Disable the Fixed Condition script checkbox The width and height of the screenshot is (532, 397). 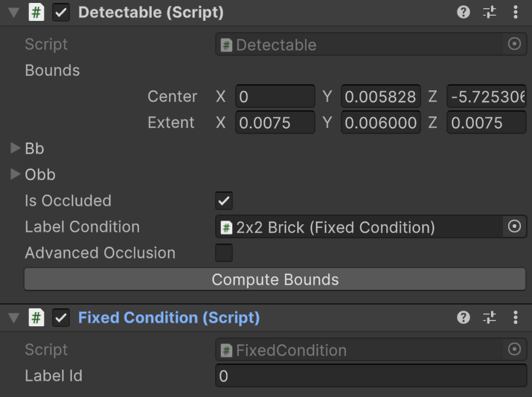(x=62, y=318)
